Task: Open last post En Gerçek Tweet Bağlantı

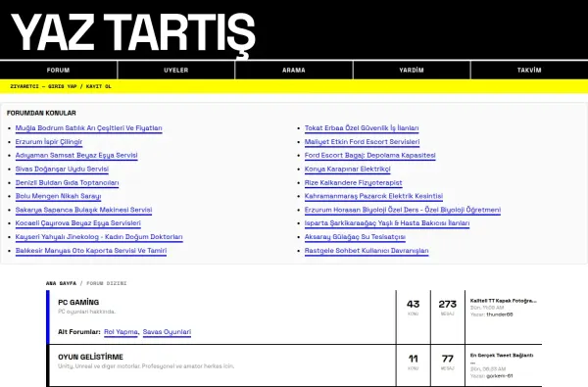Action: click(x=502, y=355)
